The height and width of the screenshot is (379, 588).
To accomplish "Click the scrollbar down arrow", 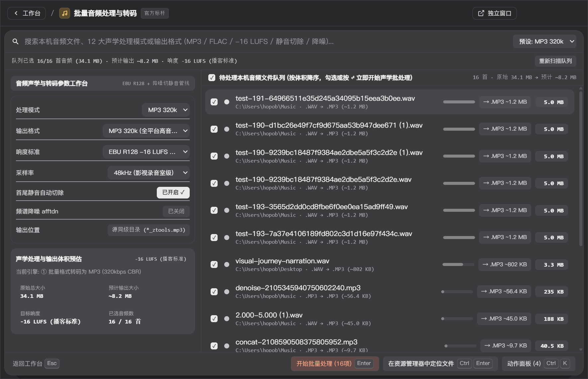I will tap(581, 350).
